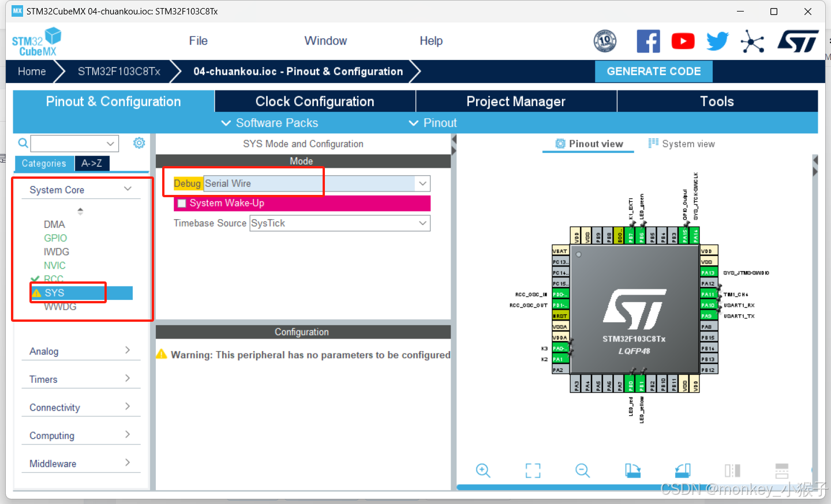Switch to the Clock Configuration tab
The image size is (831, 504).
tap(315, 101)
